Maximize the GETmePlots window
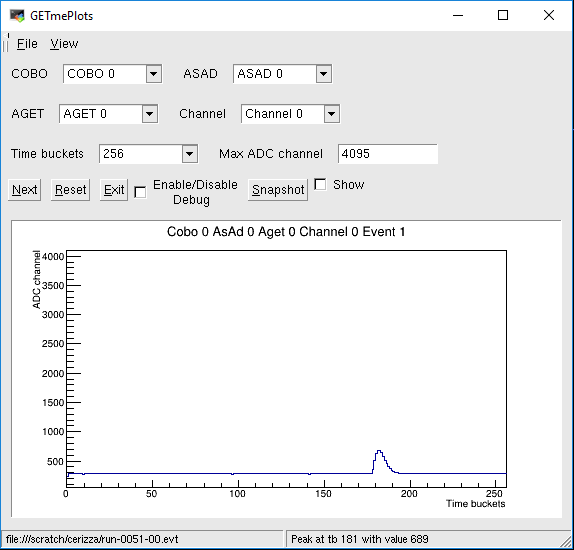574x550 pixels. [x=503, y=15]
